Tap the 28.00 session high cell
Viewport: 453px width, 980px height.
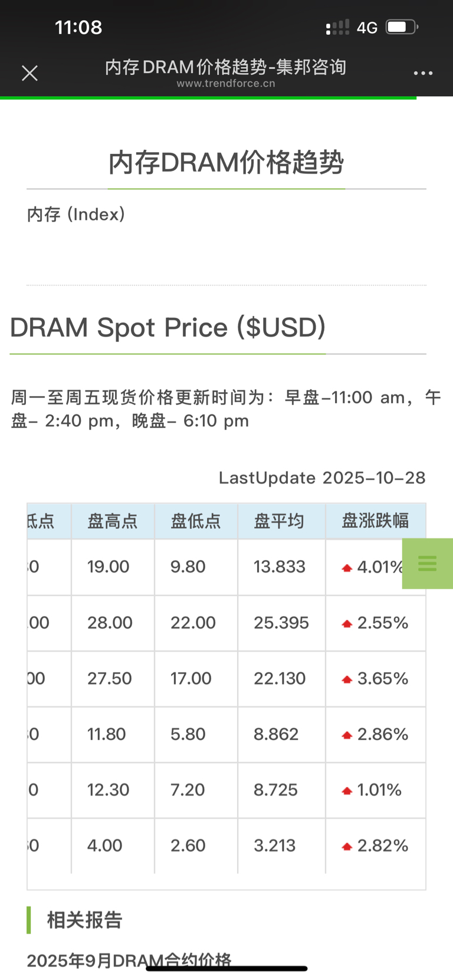pos(110,623)
